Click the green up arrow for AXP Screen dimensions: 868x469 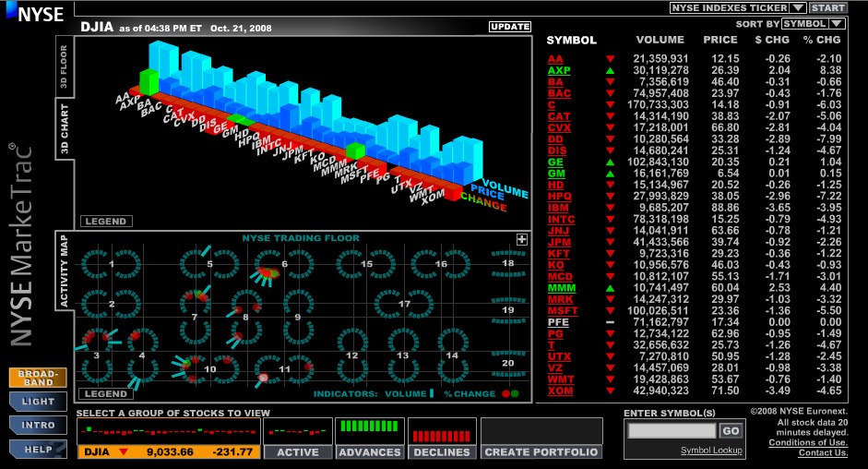pyautogui.click(x=610, y=70)
